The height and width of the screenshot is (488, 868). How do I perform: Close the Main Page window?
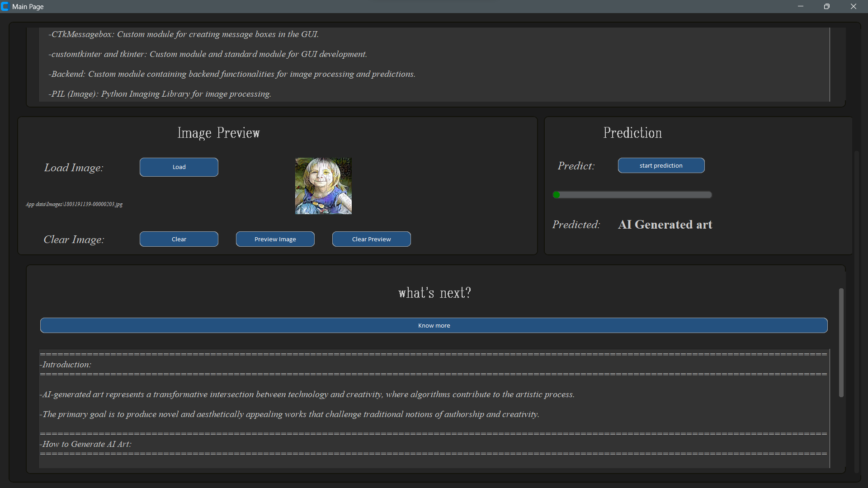853,6
